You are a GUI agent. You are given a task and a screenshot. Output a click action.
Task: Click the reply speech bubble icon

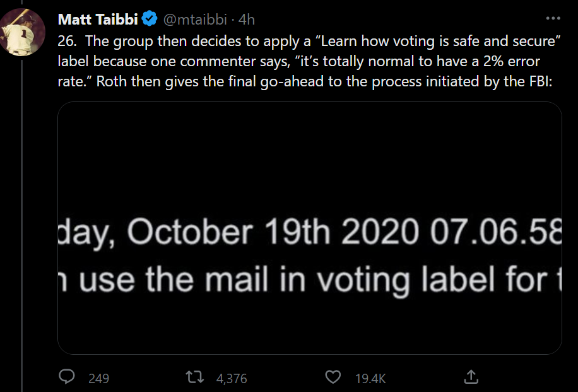[68, 378]
